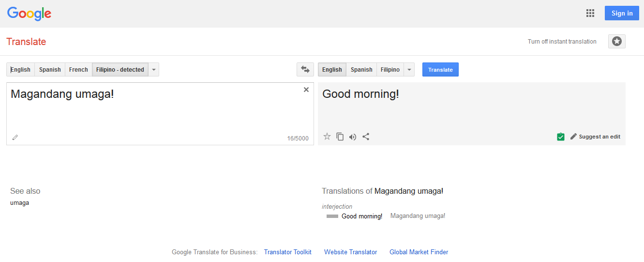The width and height of the screenshot is (644, 262).
Task: Click the red Translate heading
Action: click(26, 42)
